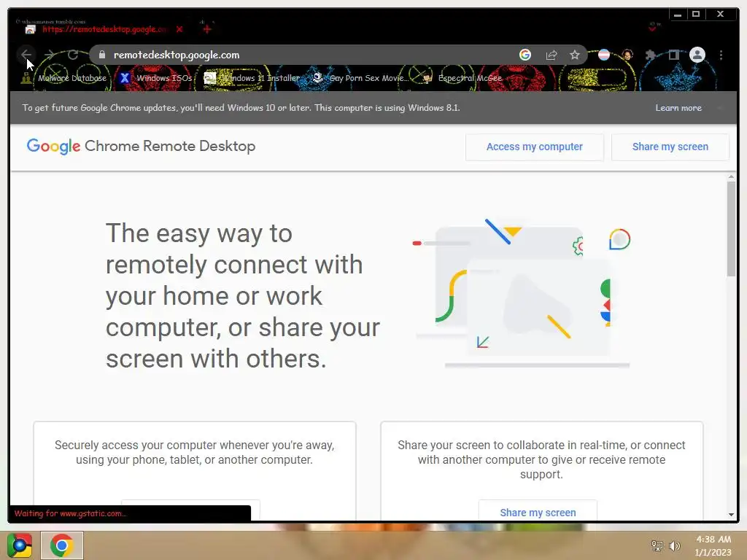Screen dimensions: 747x560
Task: Open Chrome's three-dot menu
Action: click(721, 55)
